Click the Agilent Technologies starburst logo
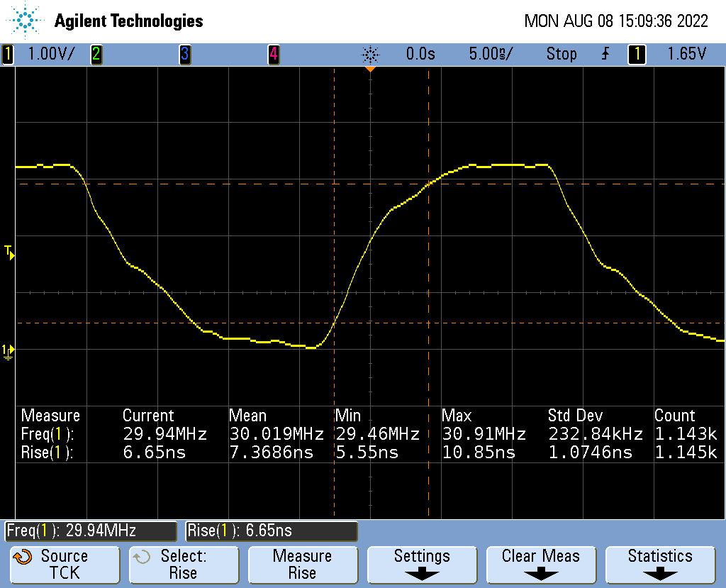 click(x=27, y=20)
